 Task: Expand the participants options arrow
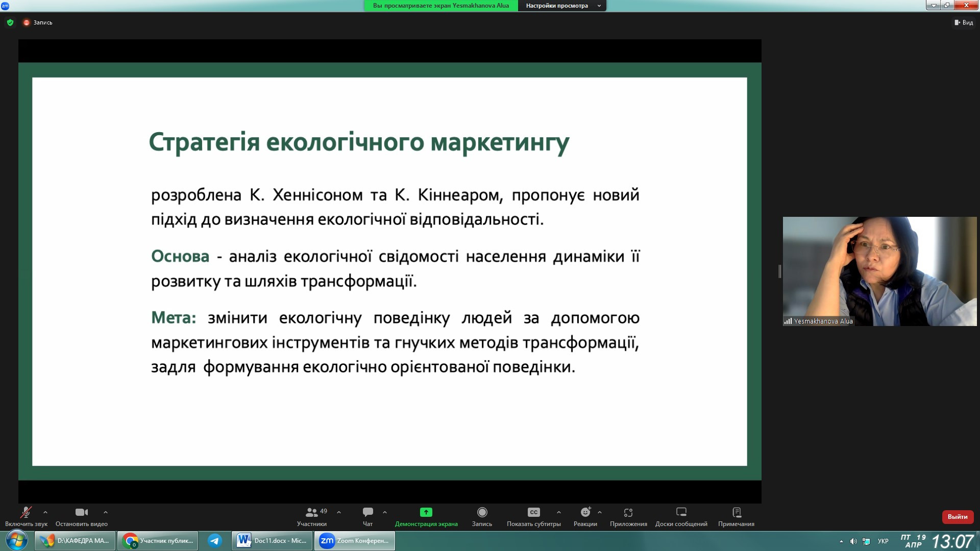coord(339,512)
